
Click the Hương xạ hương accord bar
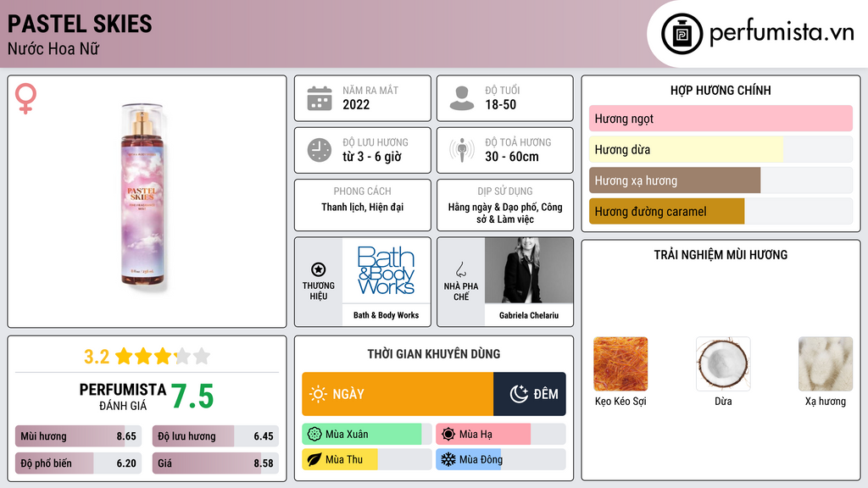[721, 180]
